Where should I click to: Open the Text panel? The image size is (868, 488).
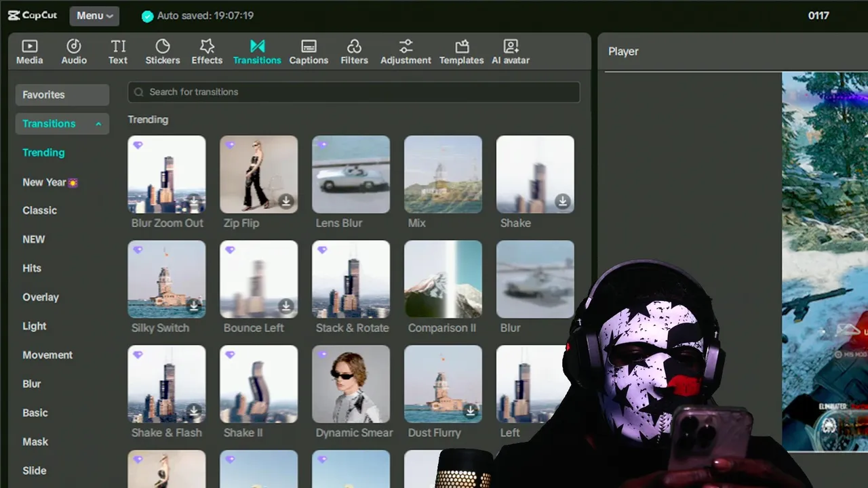pos(118,52)
